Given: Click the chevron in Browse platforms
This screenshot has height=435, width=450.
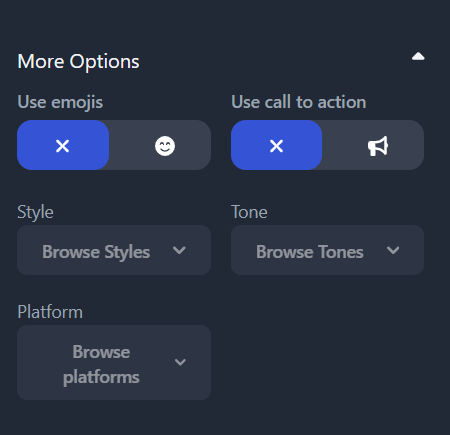Looking at the screenshot, I should coord(180,362).
